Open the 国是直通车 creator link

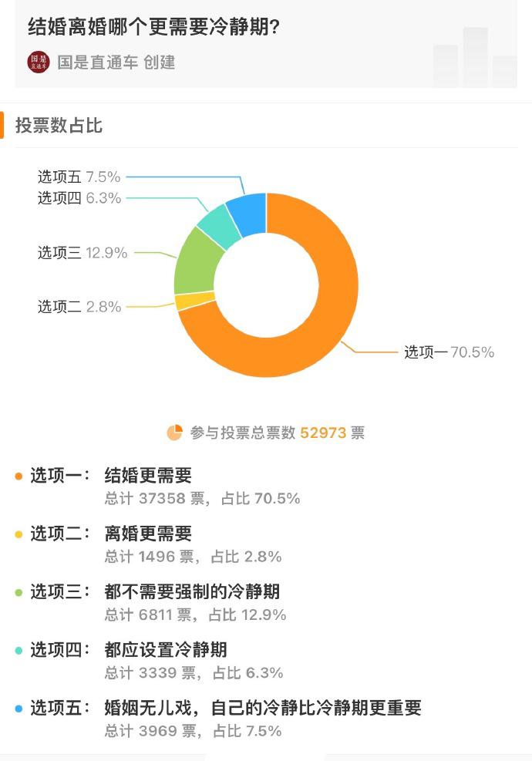(x=116, y=62)
